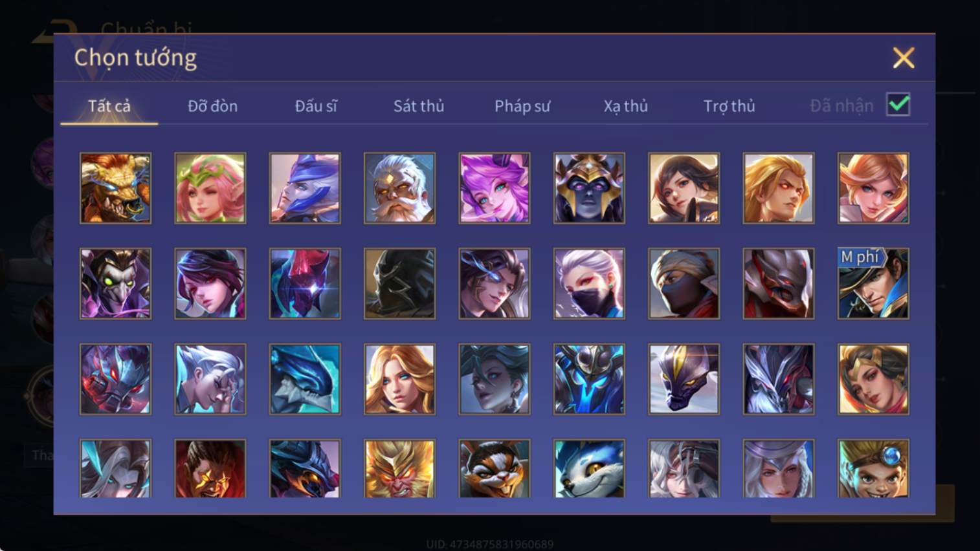Filter heroes by 'Xạ thủ' tab
The height and width of the screenshot is (551, 980).
pyautogui.click(x=626, y=106)
